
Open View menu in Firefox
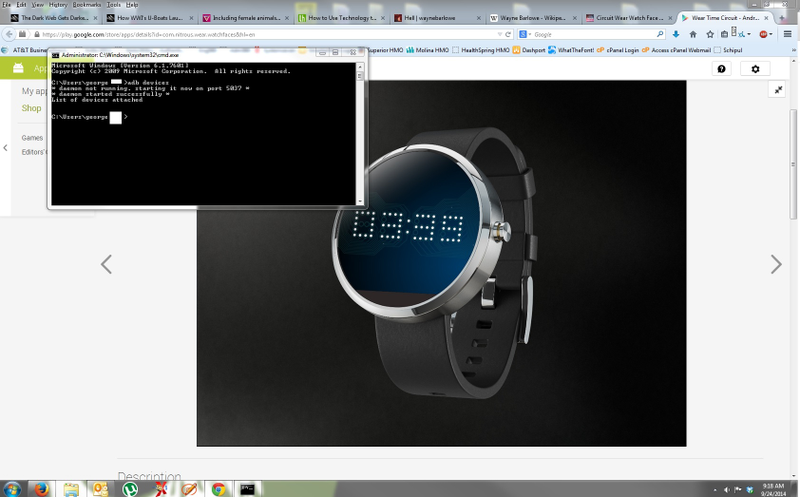37,5
